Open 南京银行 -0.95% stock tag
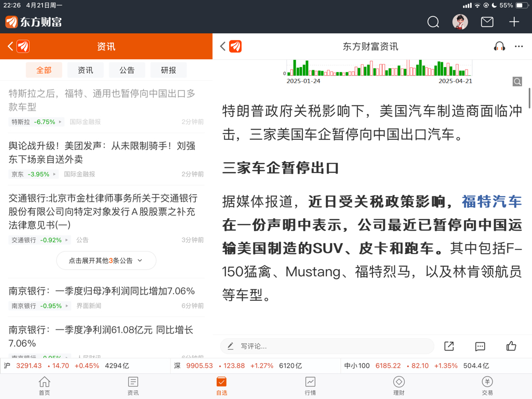532x399 pixels. click(39, 305)
